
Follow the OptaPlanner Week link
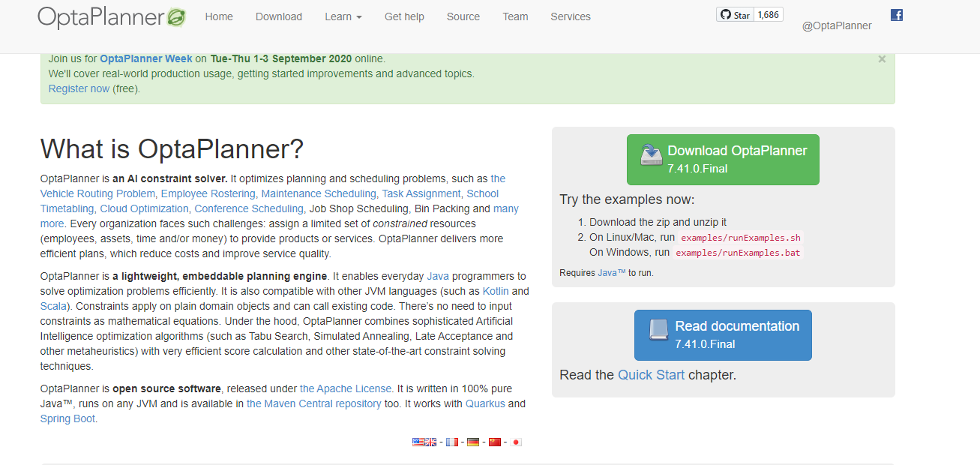pyautogui.click(x=146, y=58)
